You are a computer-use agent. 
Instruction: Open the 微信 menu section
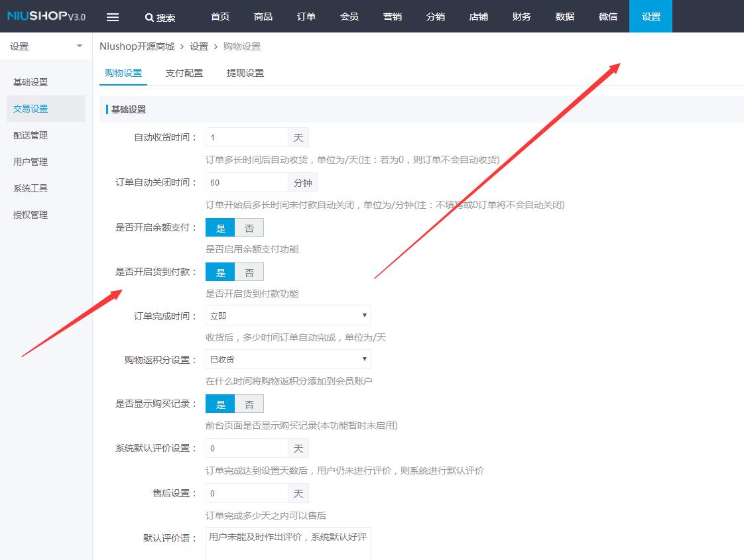[607, 17]
